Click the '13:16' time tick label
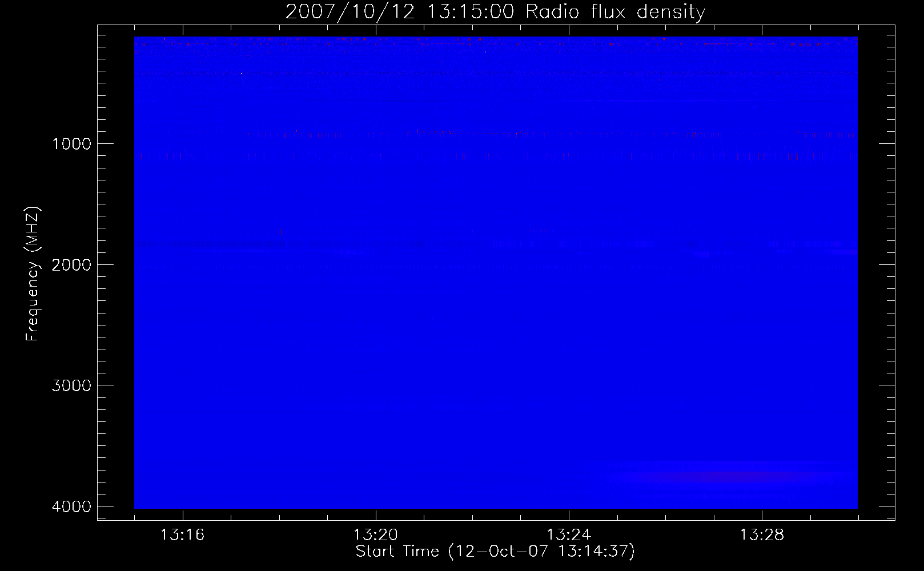Viewport: 924px width, 571px height. click(x=182, y=535)
